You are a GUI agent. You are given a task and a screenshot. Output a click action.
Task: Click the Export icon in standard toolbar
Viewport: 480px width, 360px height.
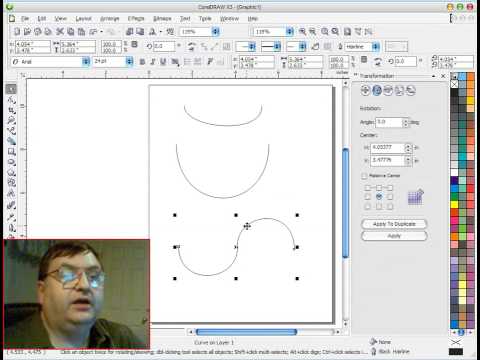tap(140, 32)
